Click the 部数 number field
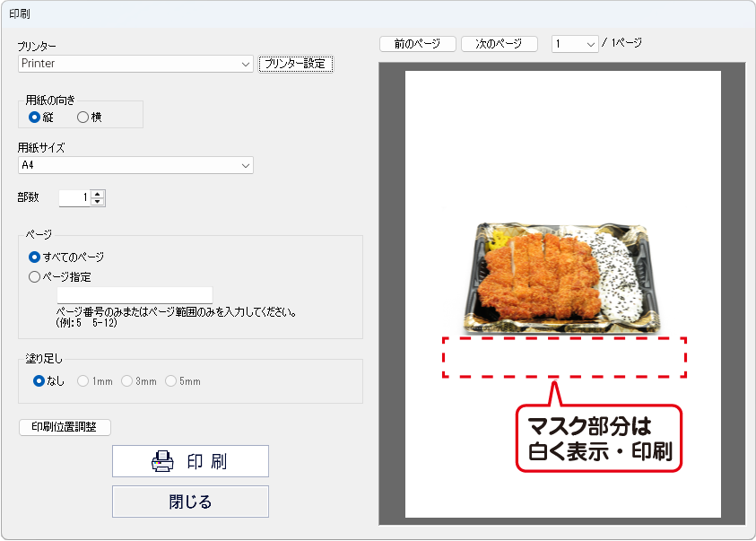Viewport: 756px width, 541px height. (x=74, y=197)
